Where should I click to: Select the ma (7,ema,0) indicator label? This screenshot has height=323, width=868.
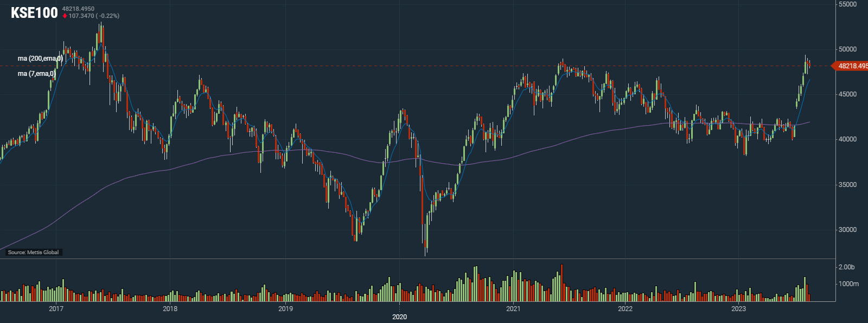coord(36,74)
